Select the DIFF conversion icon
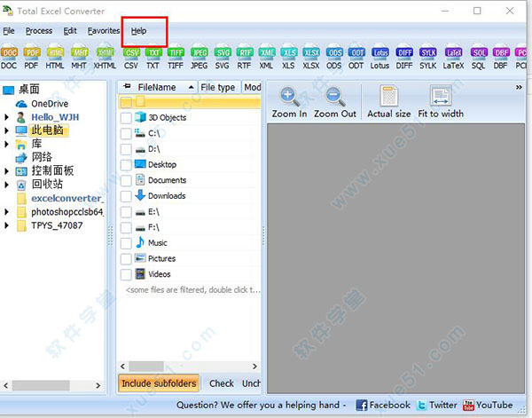532x418 pixels. pos(404,58)
